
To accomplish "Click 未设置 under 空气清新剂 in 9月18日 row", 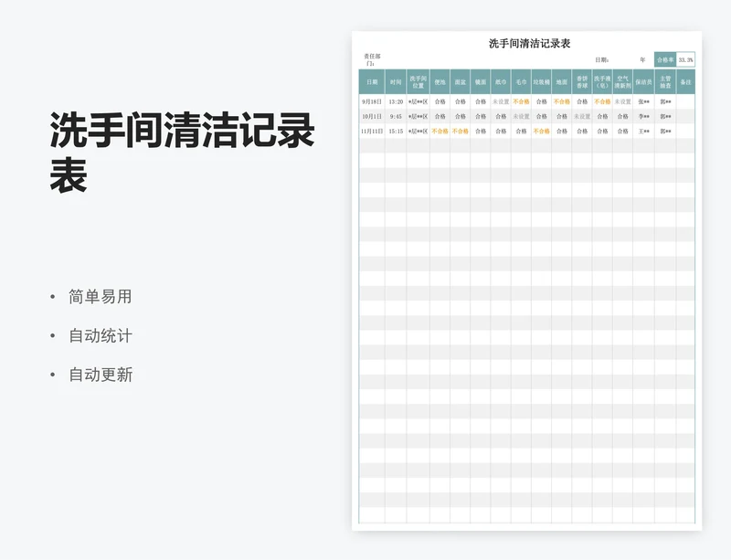I will [x=623, y=101].
